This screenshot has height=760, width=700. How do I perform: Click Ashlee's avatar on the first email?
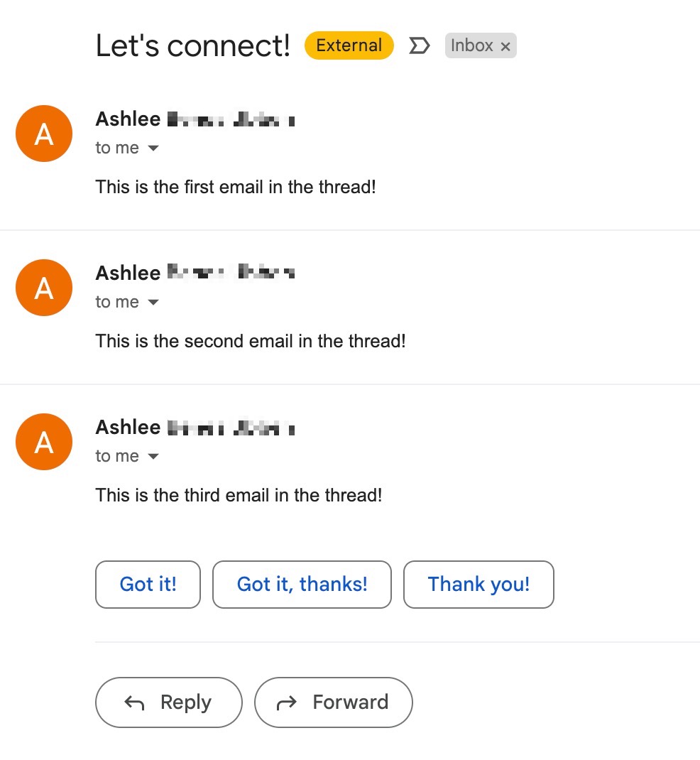[x=43, y=134]
